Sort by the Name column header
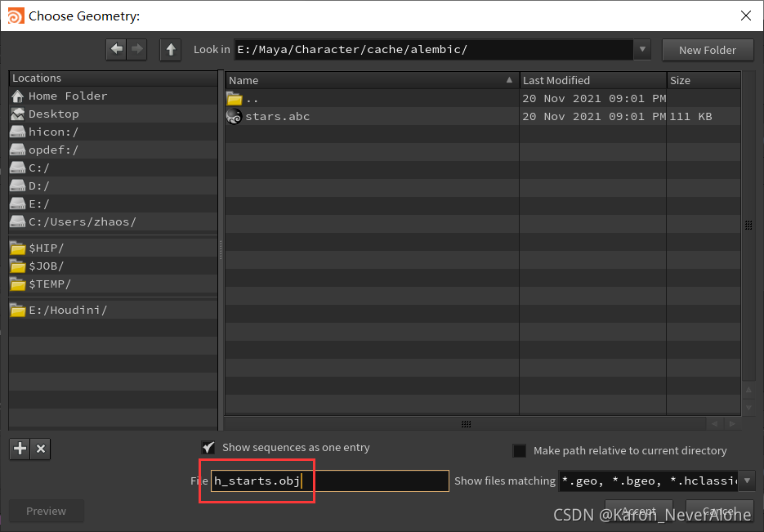764x532 pixels. (372, 80)
